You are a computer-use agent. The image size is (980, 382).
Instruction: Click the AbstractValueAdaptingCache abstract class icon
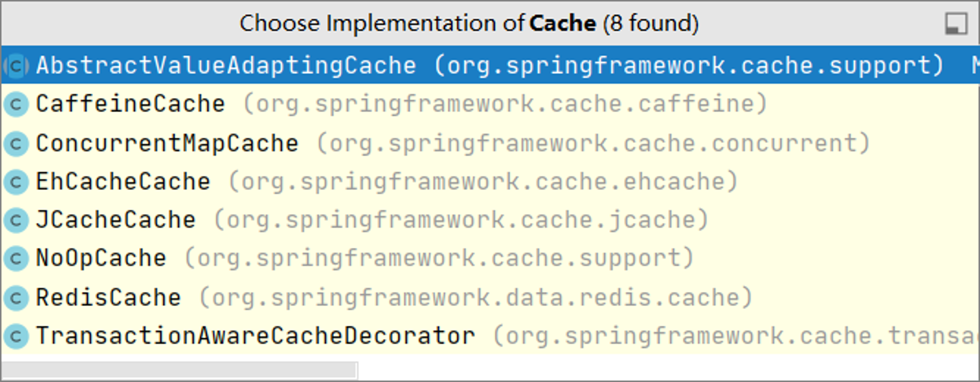tap(16, 66)
